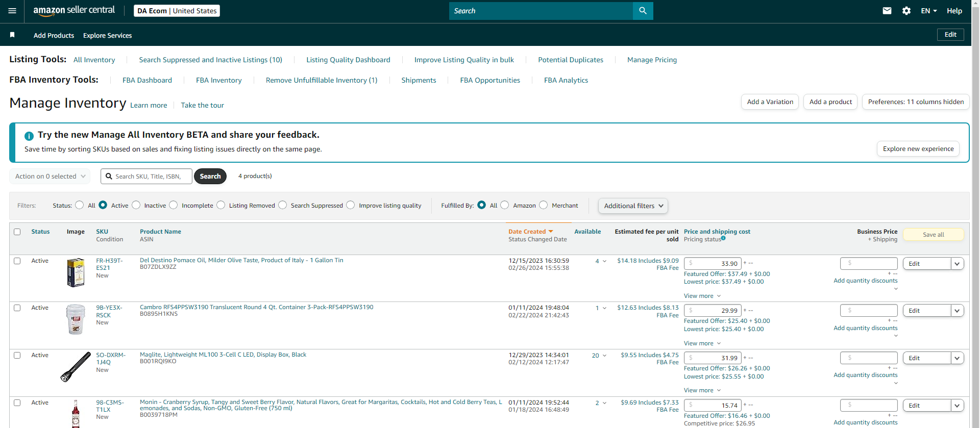Check the Del Destino Pomace Oil row checkbox

(17, 261)
